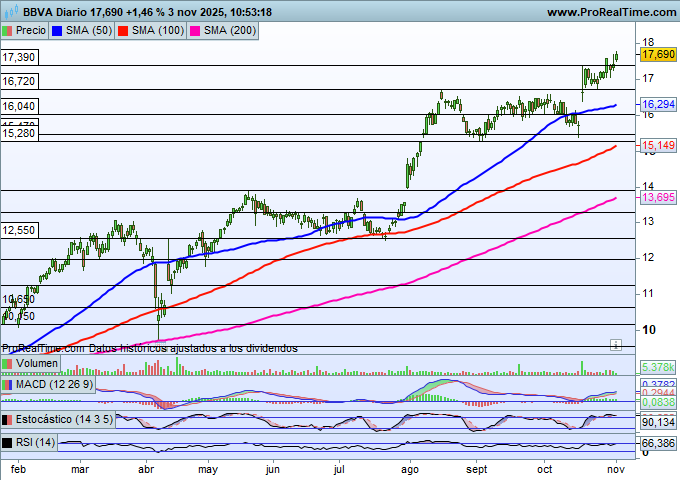Click the SMA (200) legend label
The image size is (680, 480).
pos(229,31)
